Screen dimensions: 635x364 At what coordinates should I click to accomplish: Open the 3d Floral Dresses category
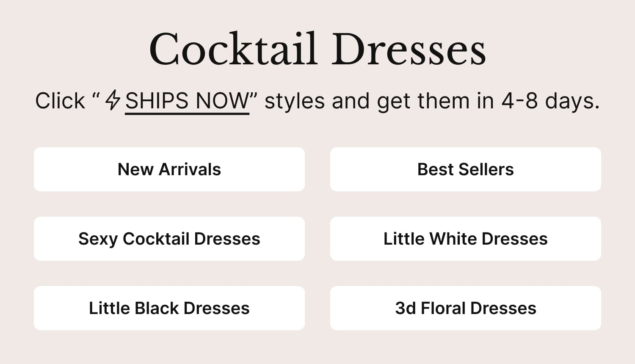click(x=466, y=308)
